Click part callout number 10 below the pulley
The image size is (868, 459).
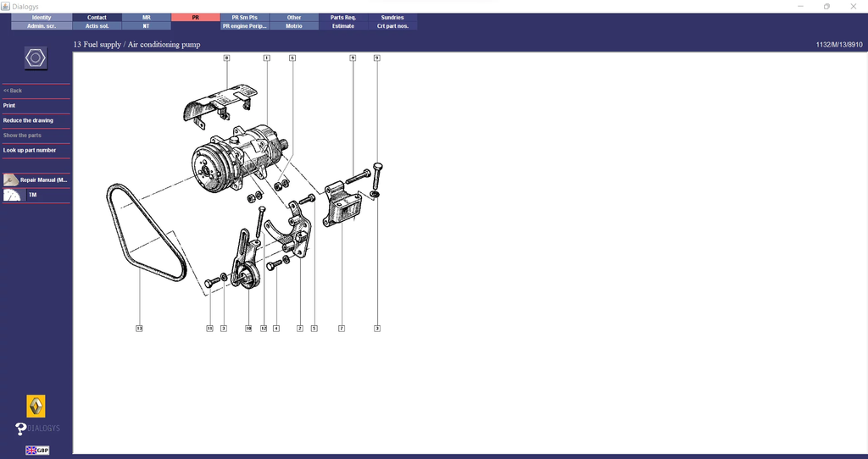click(248, 328)
